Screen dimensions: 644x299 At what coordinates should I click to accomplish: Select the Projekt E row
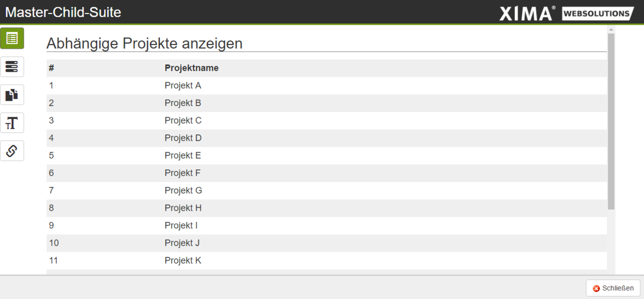click(327, 155)
